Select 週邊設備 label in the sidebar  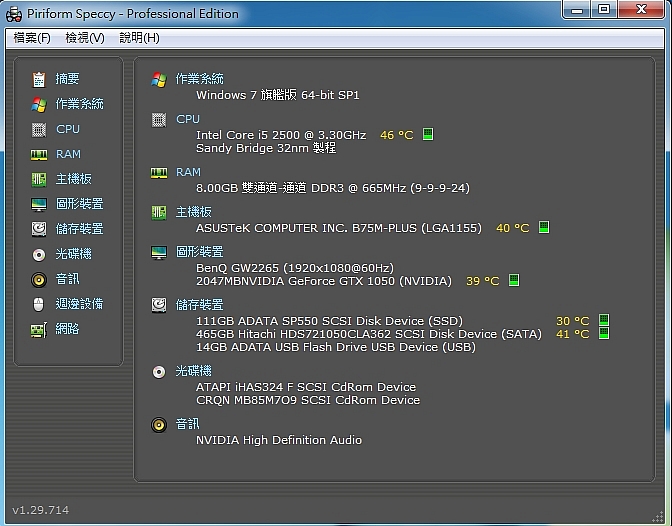pyautogui.click(x=79, y=304)
